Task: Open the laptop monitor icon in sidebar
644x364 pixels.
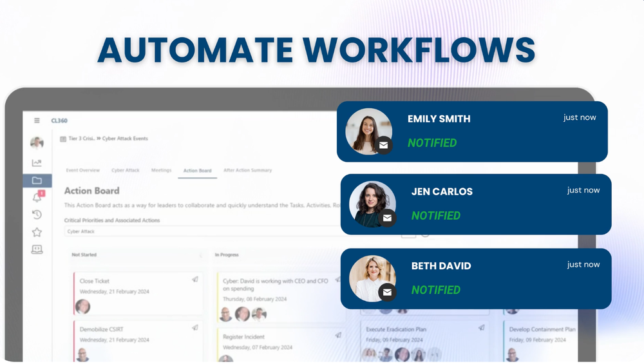Action: [37, 249]
